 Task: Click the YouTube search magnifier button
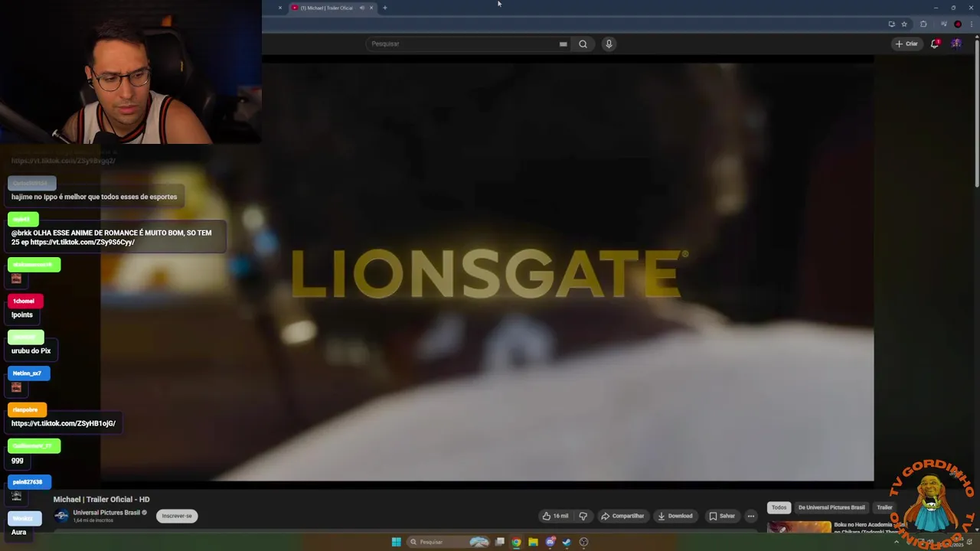[583, 44]
